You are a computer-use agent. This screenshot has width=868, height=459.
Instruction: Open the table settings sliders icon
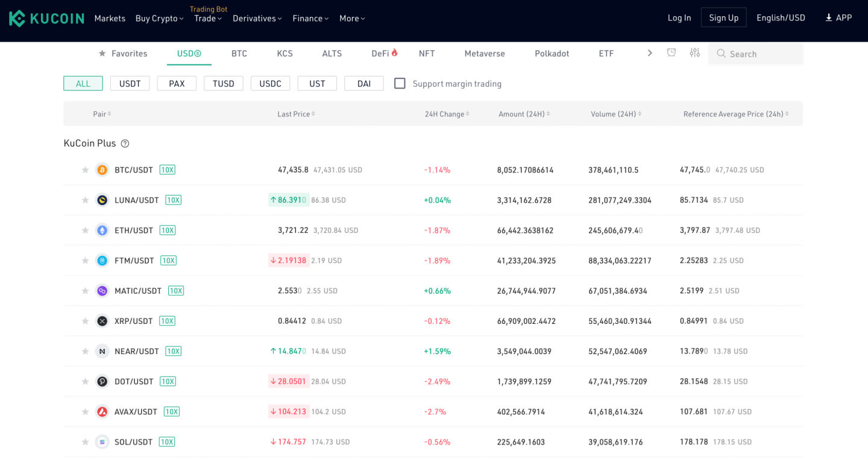click(695, 53)
